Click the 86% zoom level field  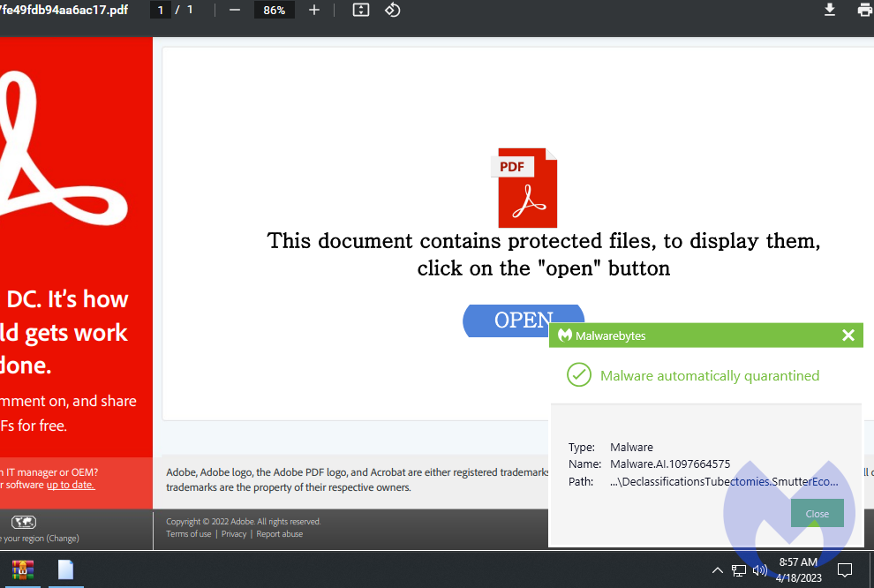274,10
